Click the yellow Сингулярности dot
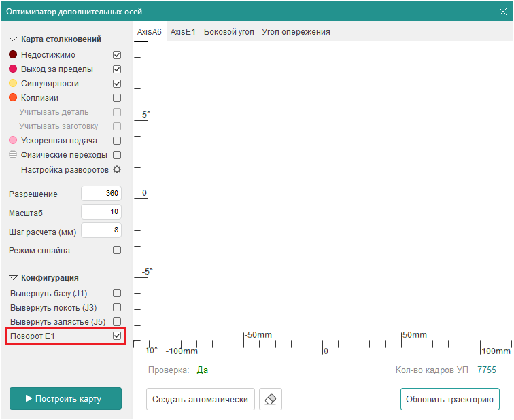This screenshot has height=420, width=514. tap(13, 84)
